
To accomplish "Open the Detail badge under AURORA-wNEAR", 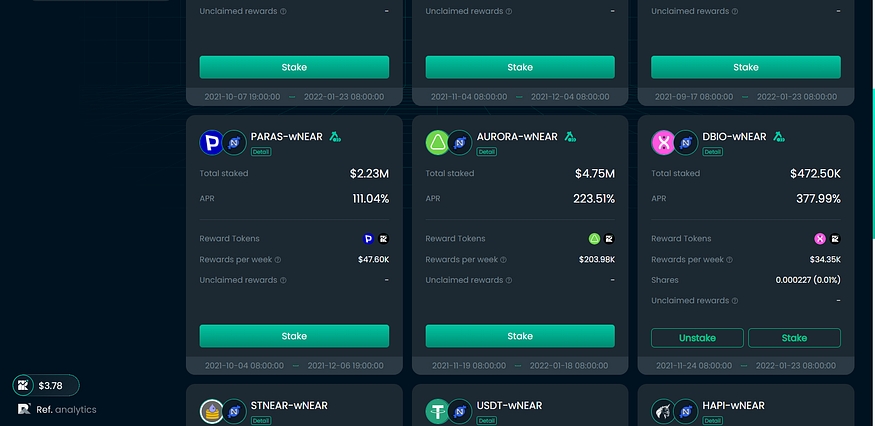I will [487, 152].
